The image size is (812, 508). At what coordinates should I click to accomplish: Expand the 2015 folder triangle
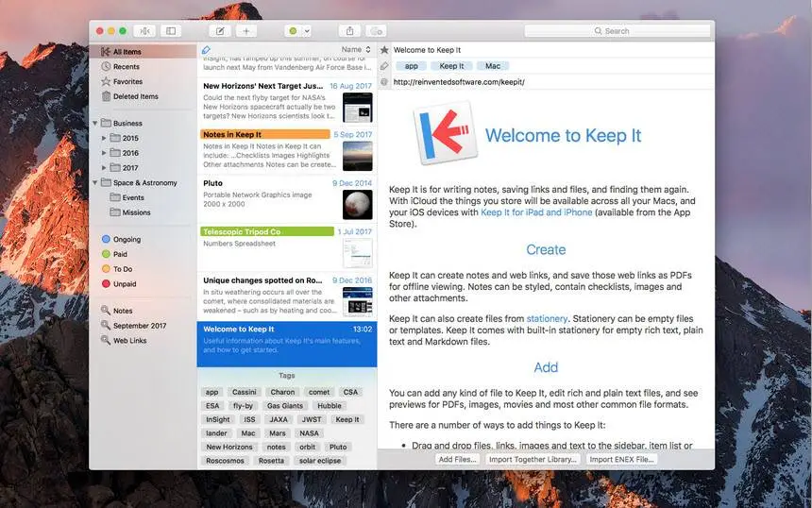pyautogui.click(x=104, y=138)
